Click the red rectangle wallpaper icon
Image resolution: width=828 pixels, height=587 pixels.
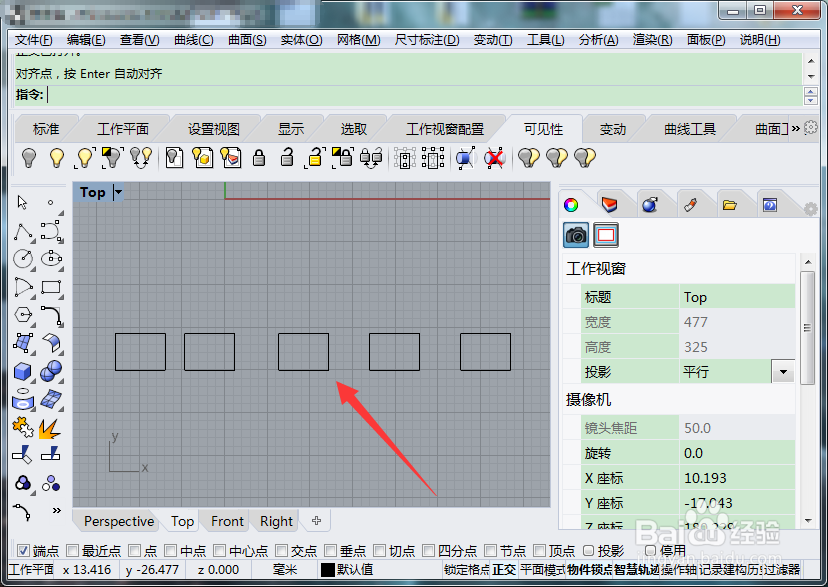tap(606, 235)
